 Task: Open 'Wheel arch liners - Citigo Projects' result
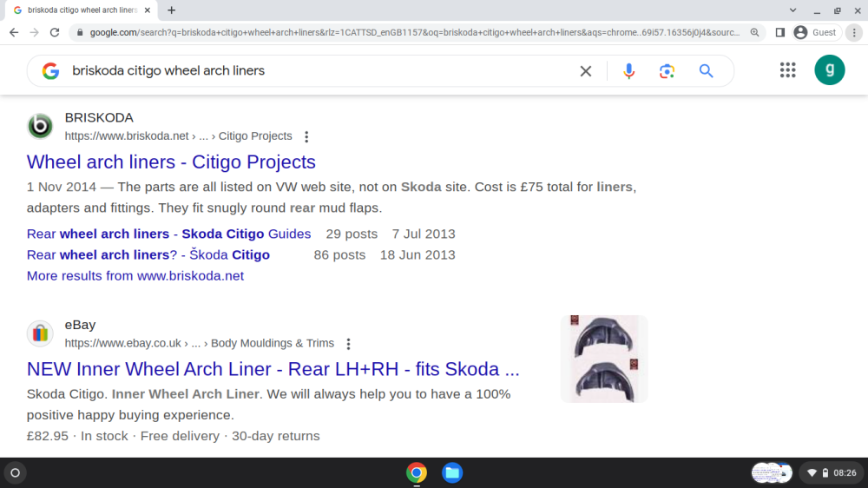[171, 162]
